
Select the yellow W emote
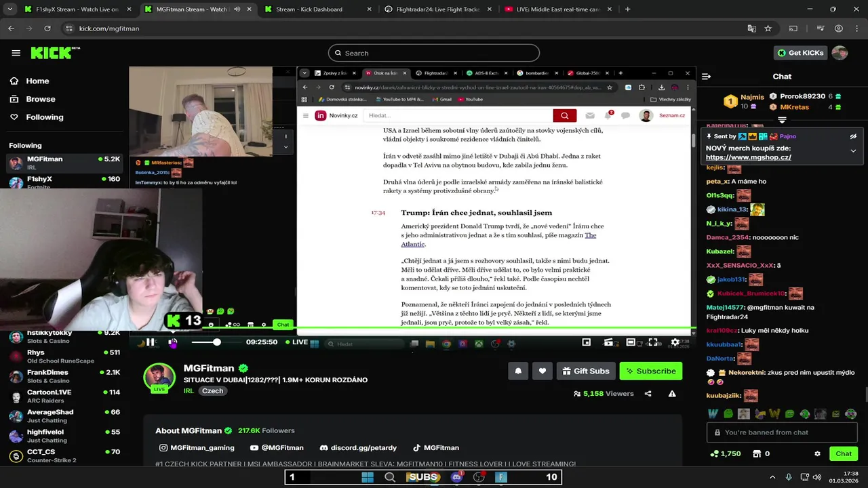coord(774,413)
